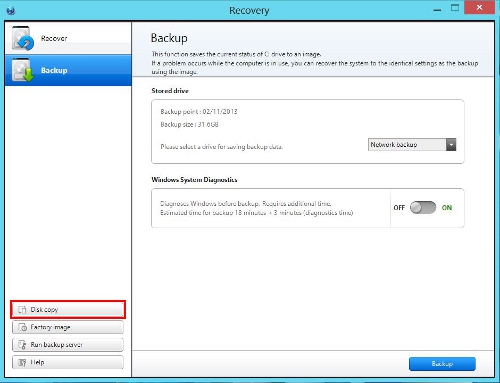Close the Recovery window
The image size is (500, 383).
479,7
